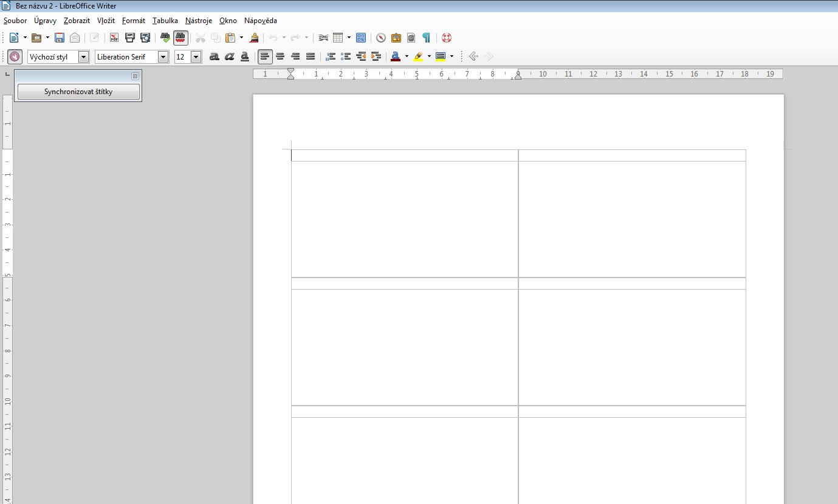
Task: Click the Print icon
Action: (130, 38)
